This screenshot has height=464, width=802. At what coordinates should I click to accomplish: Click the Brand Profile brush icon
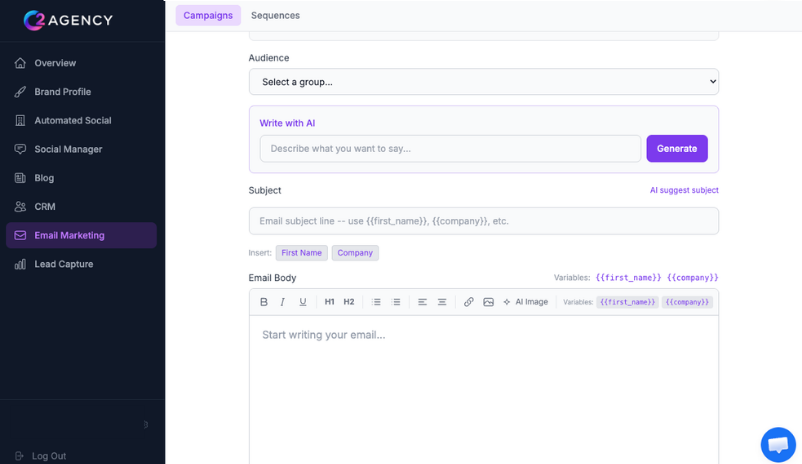click(x=20, y=92)
